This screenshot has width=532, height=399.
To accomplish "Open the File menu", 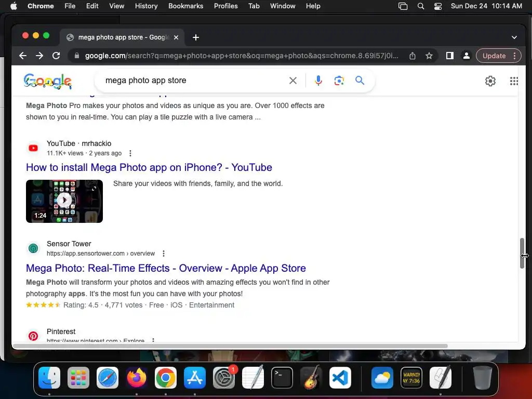I will [70, 6].
